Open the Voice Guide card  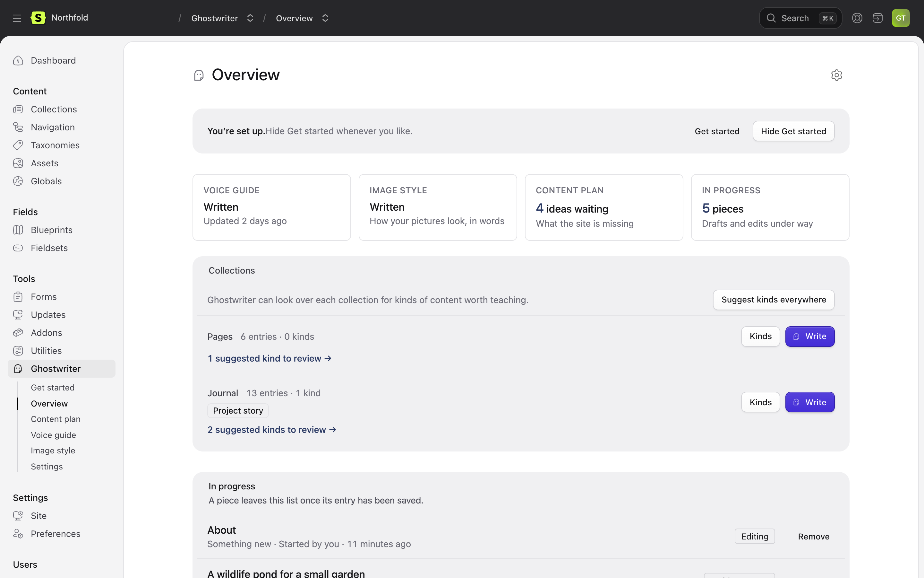[x=271, y=207]
